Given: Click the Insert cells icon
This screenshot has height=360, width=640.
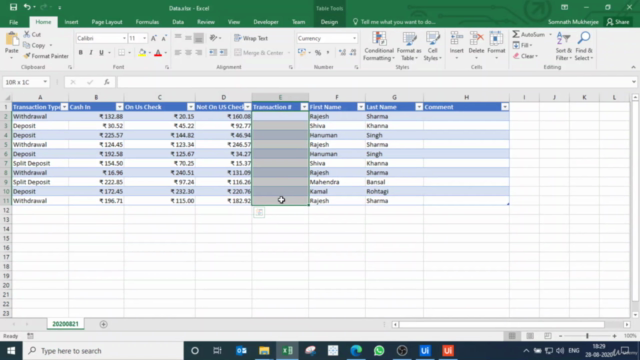Looking at the screenshot, I should coord(456,39).
